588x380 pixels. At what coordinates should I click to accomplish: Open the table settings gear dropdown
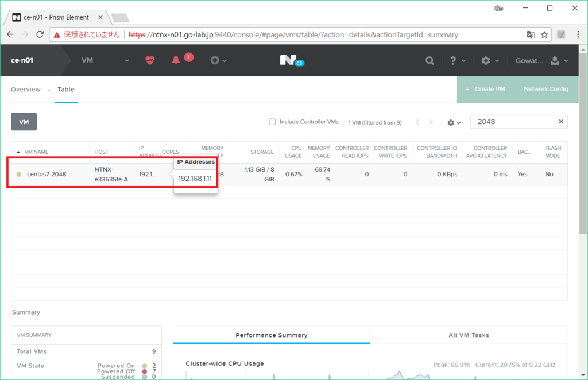point(454,122)
